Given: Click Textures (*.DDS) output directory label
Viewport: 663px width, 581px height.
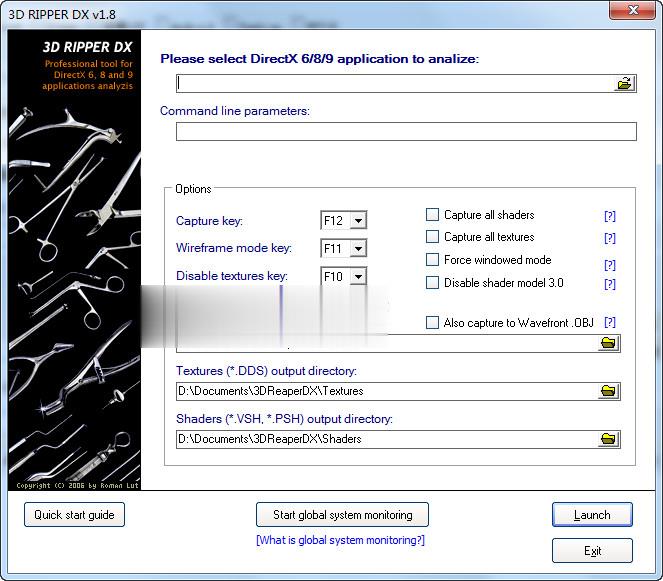Looking at the screenshot, I should pos(266,371).
